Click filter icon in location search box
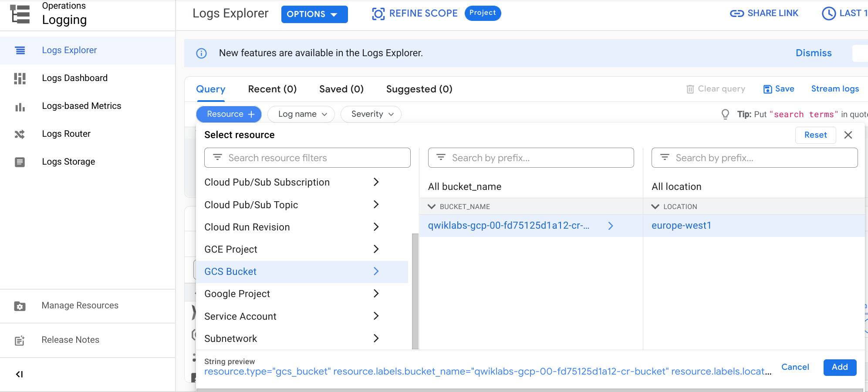The width and height of the screenshot is (868, 392). [665, 157]
